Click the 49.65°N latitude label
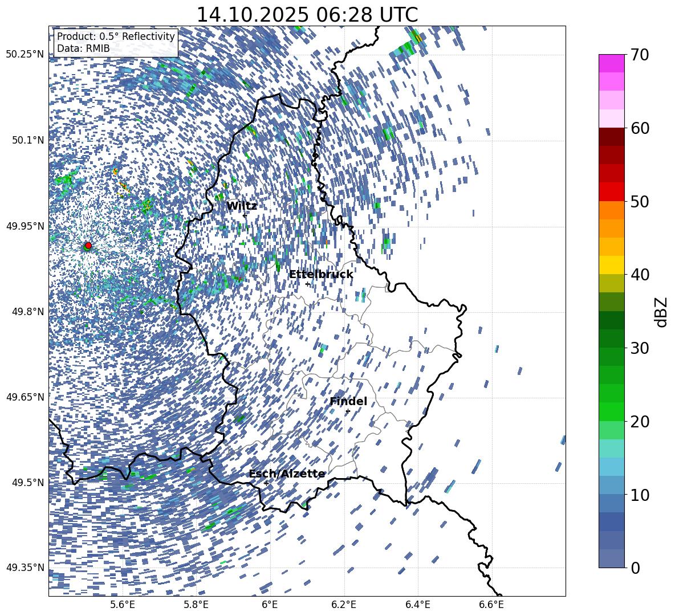Image resolution: width=675 pixels, height=616 pixels. click(x=25, y=397)
